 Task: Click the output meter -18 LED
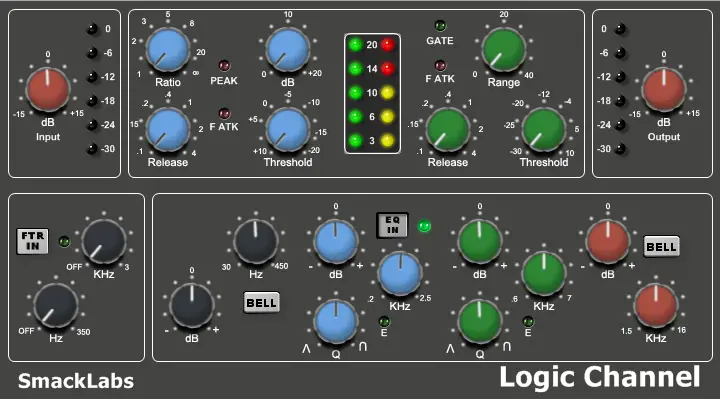coord(620,101)
